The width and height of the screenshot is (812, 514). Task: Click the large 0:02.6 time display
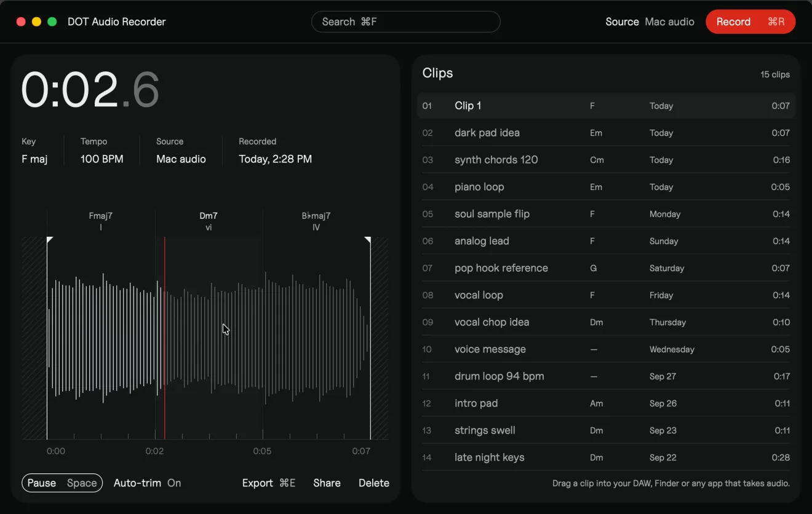(x=90, y=90)
